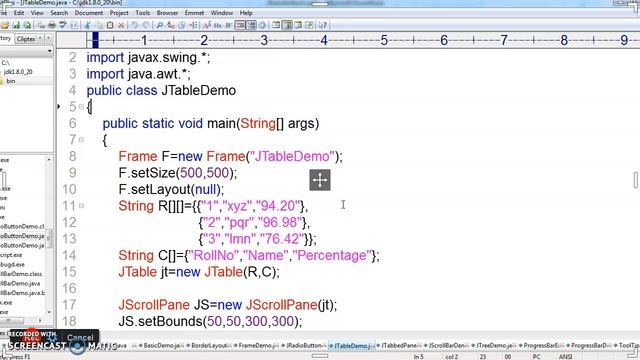Click the side panel tab scroll arrow
This screenshot has width=640, height=360.
point(49,39)
